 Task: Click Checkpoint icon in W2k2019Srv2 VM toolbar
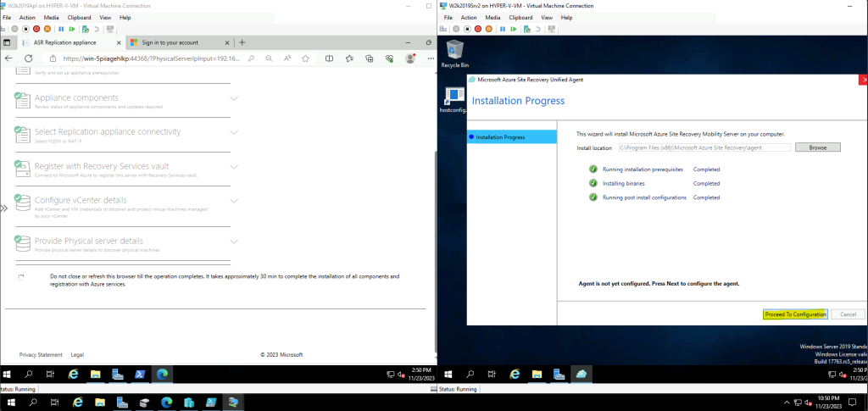click(527, 29)
